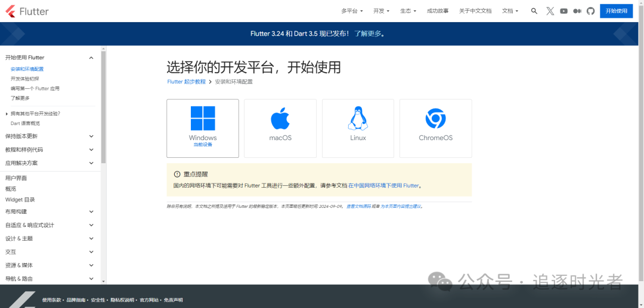Collapse the 开始使用 Flutter sidebar section
644x308 pixels.
coord(91,58)
